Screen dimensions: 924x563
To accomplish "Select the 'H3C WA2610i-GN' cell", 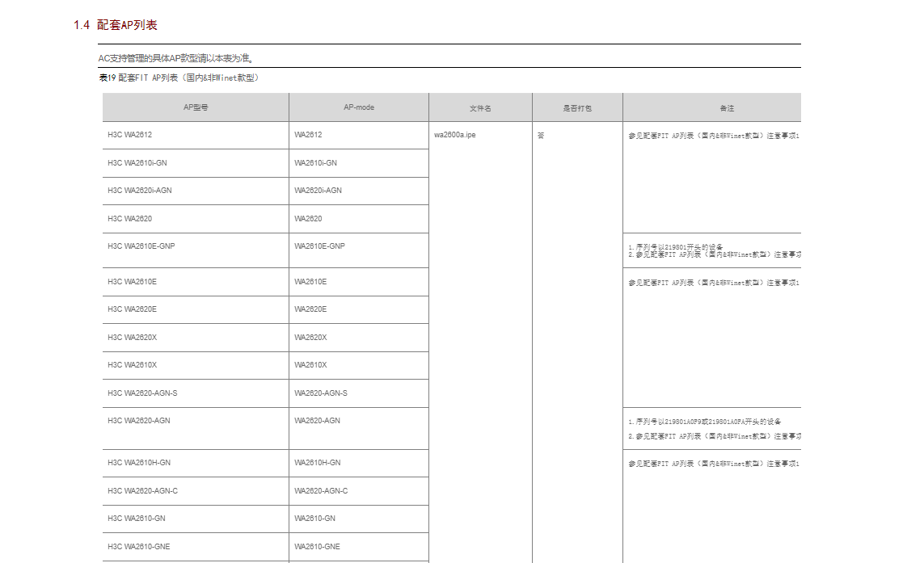I will click(196, 163).
